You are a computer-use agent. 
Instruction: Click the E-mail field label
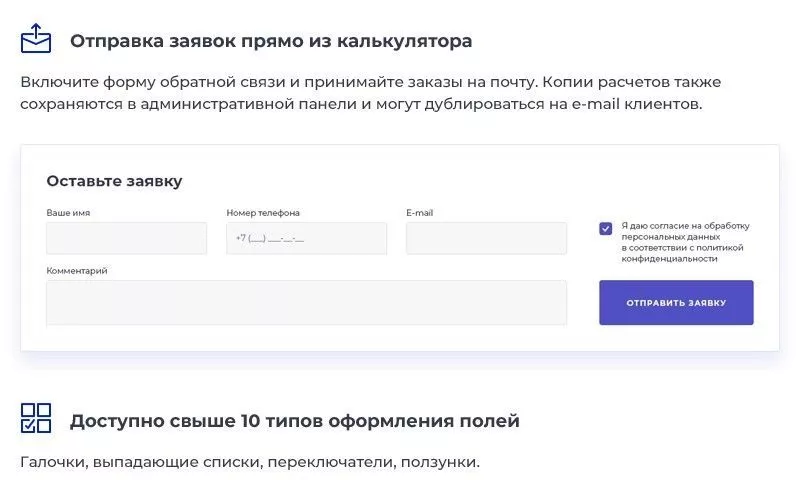(419, 213)
